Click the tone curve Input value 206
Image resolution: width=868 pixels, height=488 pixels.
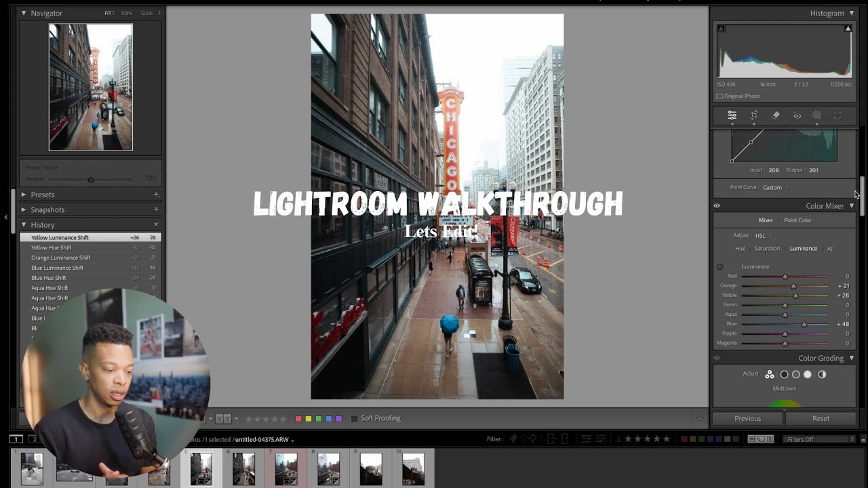point(774,170)
